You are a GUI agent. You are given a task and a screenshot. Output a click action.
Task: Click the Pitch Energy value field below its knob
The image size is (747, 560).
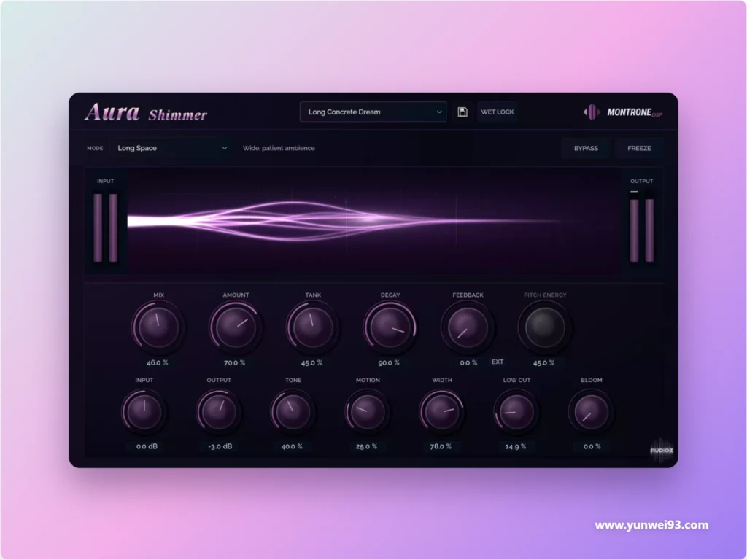coord(543,362)
